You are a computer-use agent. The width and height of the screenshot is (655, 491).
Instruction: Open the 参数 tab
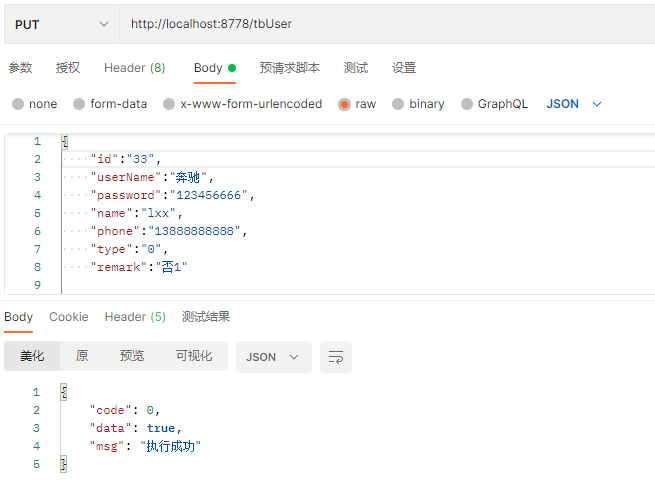(20, 68)
